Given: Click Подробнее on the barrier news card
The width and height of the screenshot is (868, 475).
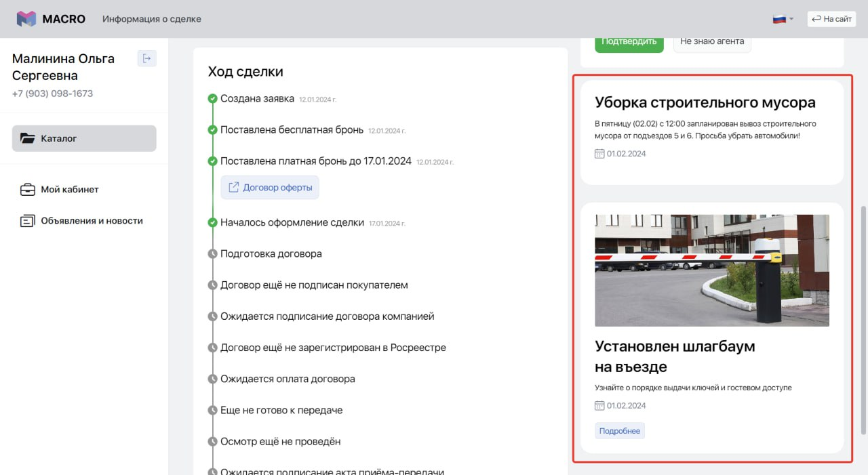Looking at the screenshot, I should (620, 431).
